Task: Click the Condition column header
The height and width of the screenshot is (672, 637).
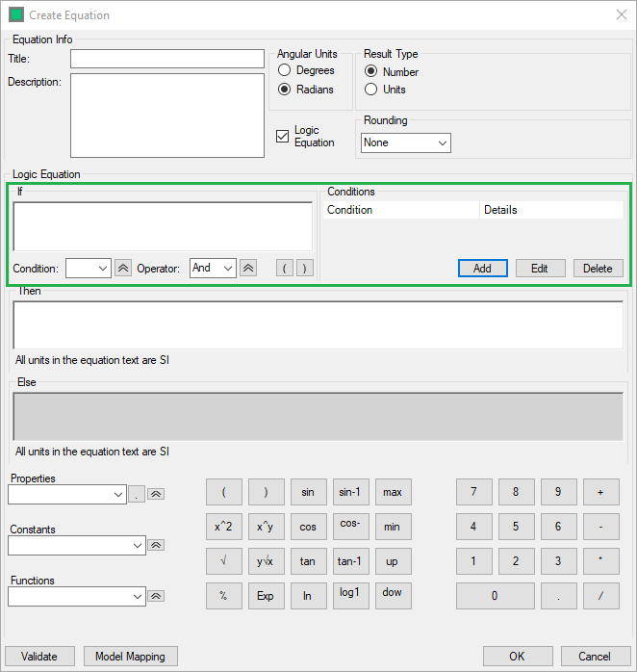Action: pyautogui.click(x=400, y=210)
